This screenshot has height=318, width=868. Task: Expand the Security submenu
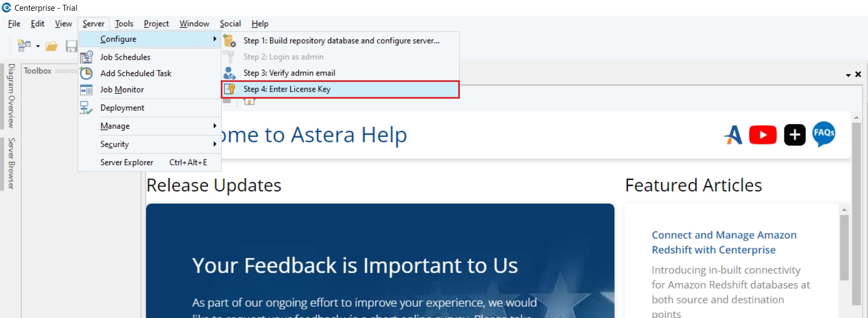click(x=150, y=144)
